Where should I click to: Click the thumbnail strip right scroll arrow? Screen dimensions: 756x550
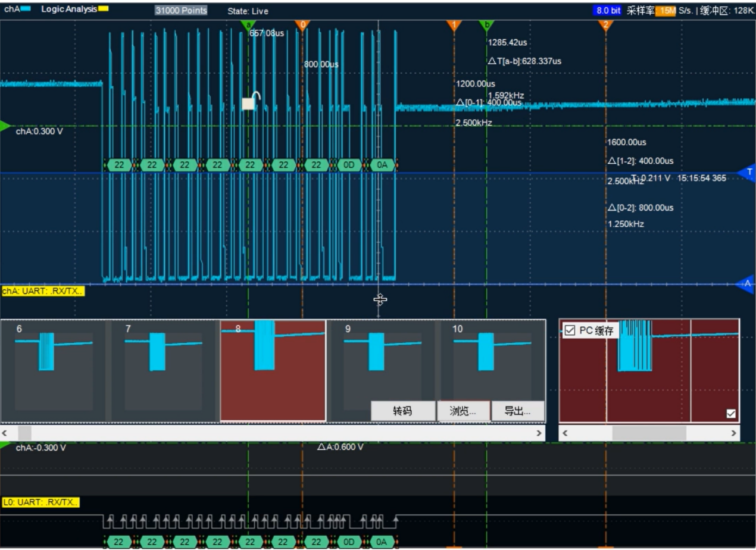coord(539,433)
